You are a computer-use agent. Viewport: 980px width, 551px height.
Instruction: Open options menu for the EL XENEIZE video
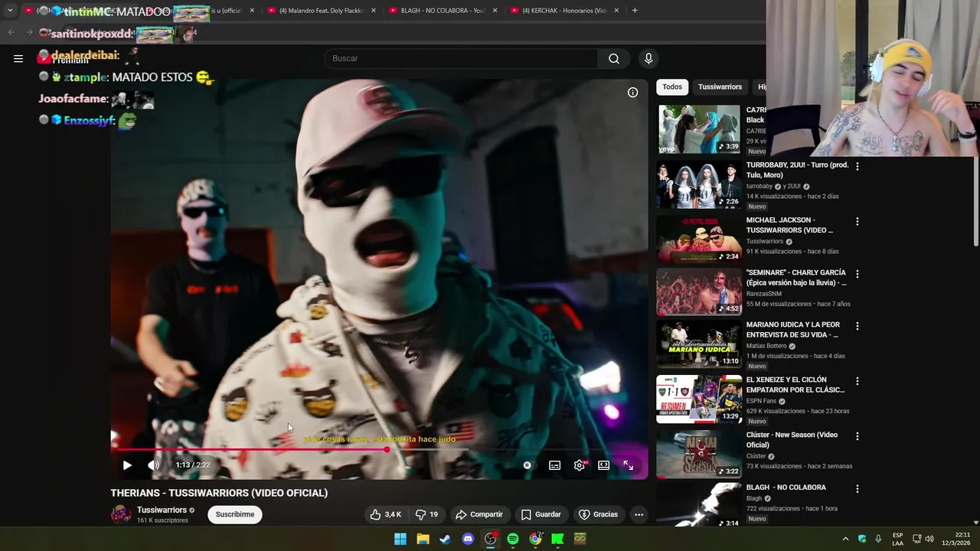click(857, 380)
